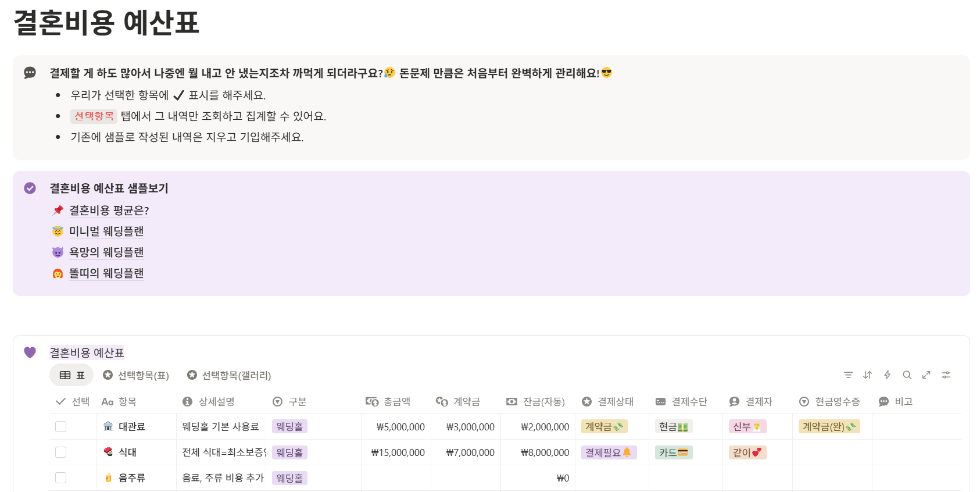Screen dimensions: 980x492
Task: Select the 같이 payer tag
Action: [x=747, y=452]
